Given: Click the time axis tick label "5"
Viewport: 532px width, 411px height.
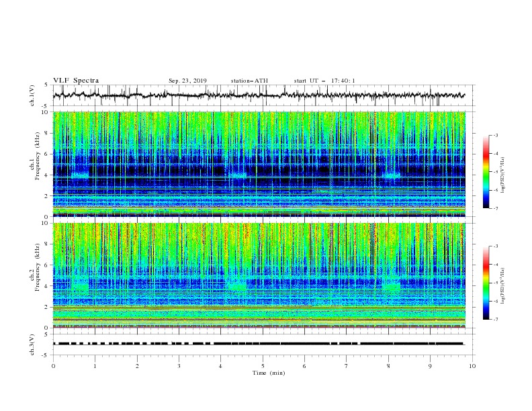Looking at the screenshot, I should [x=263, y=366].
